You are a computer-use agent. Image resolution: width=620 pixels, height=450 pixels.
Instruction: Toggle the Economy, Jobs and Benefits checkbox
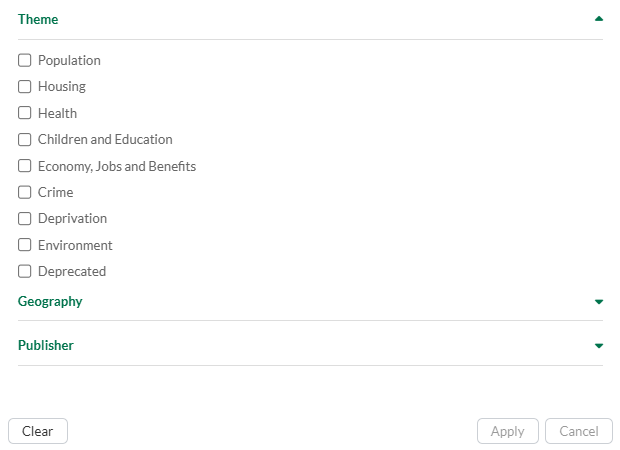coord(25,166)
